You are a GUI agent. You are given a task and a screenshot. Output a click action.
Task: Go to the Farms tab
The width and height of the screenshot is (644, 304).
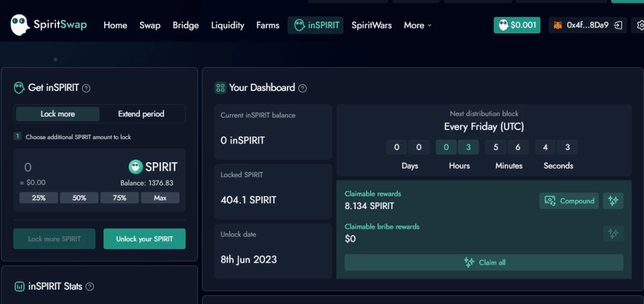point(268,25)
